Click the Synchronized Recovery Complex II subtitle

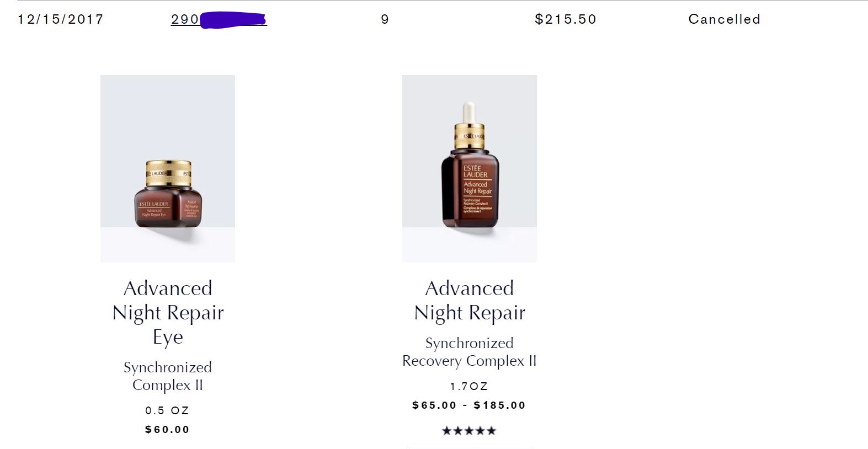[469, 352]
